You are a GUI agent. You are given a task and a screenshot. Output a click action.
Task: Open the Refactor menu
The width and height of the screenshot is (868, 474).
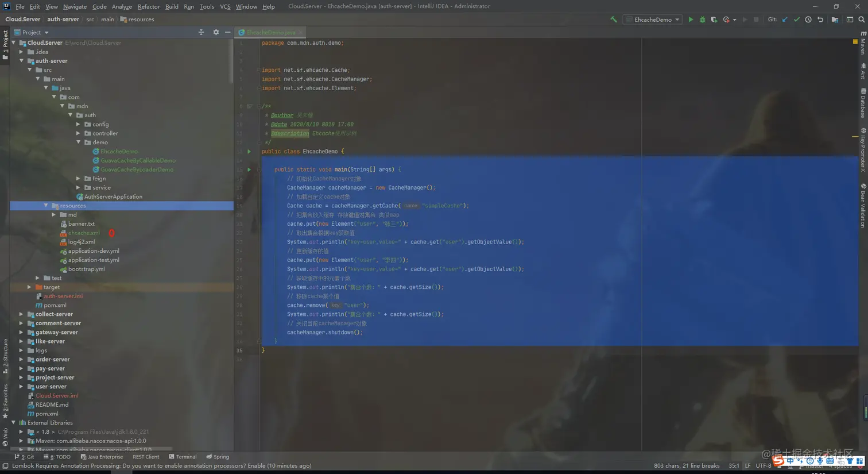149,6
